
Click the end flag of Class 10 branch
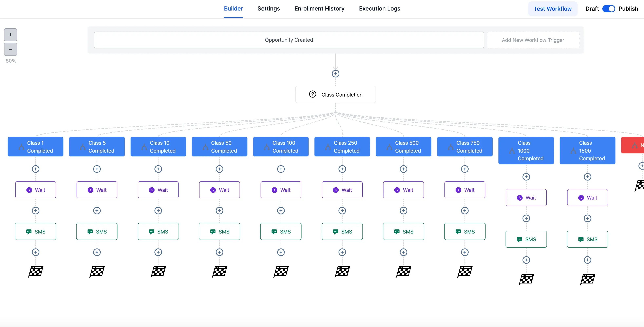tap(158, 272)
